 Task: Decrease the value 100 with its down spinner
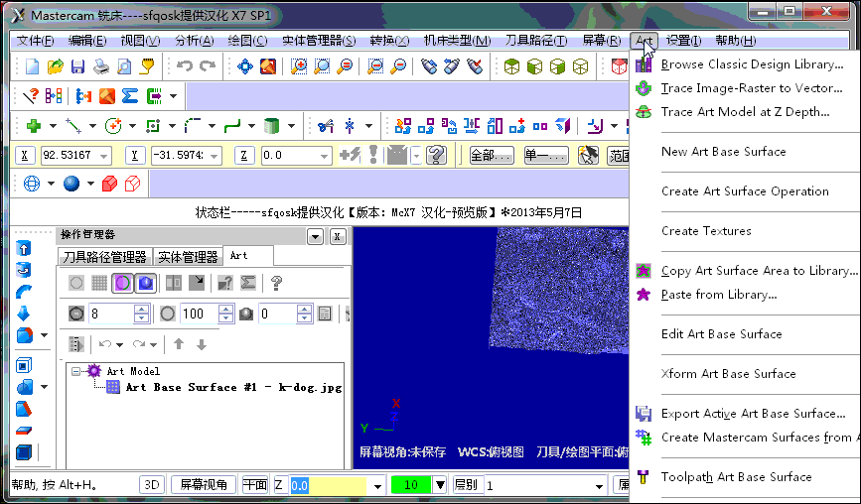[225, 318]
